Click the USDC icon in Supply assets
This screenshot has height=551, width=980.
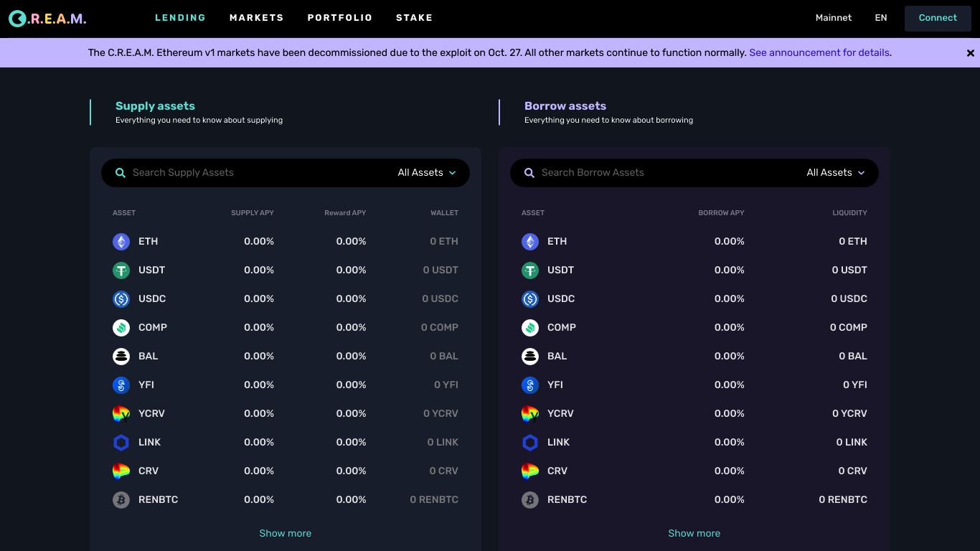[121, 299]
